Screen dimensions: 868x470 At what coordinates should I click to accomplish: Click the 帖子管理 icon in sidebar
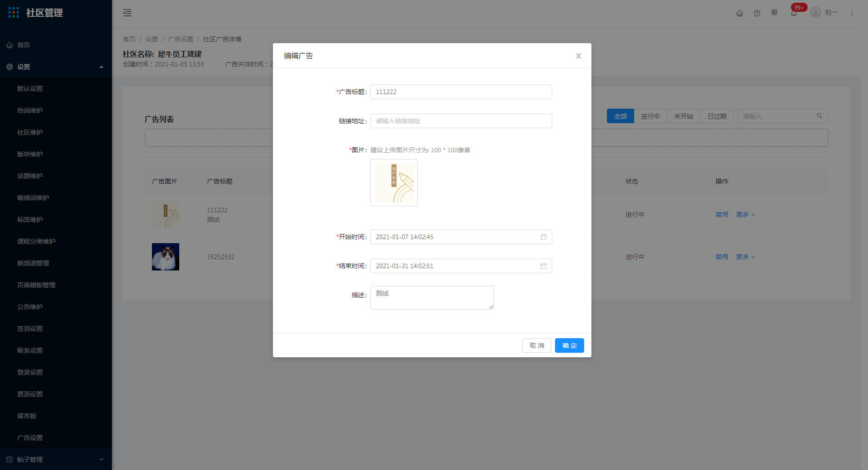(10, 460)
